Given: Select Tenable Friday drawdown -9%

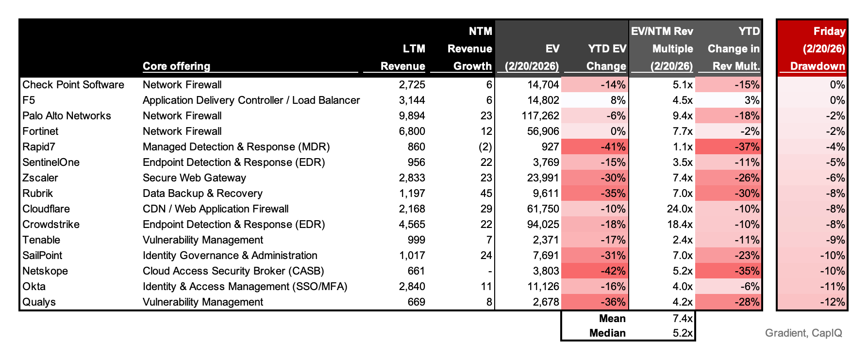Looking at the screenshot, I should pyautogui.click(x=835, y=240).
